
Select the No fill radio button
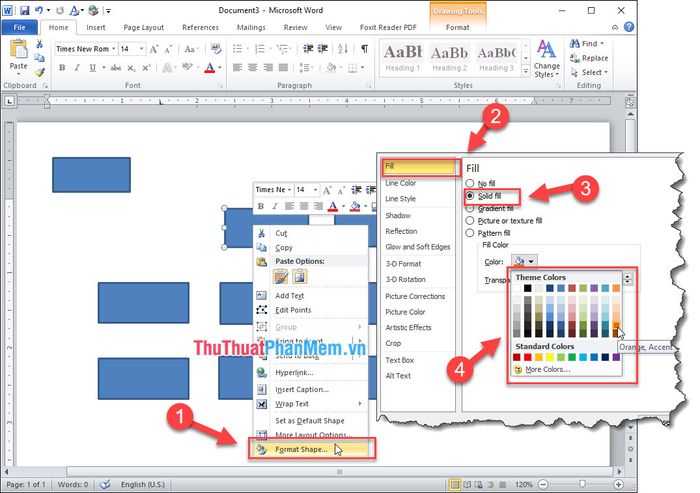click(x=469, y=185)
